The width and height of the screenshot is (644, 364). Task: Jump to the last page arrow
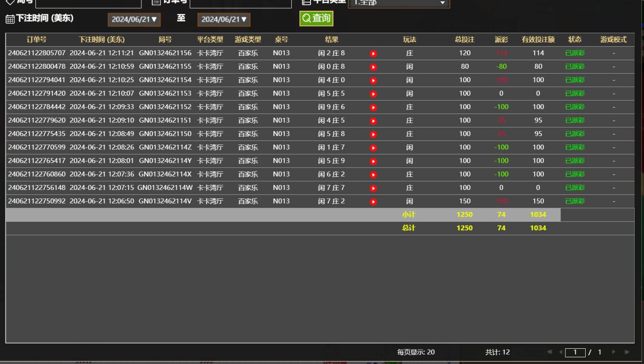click(626, 352)
